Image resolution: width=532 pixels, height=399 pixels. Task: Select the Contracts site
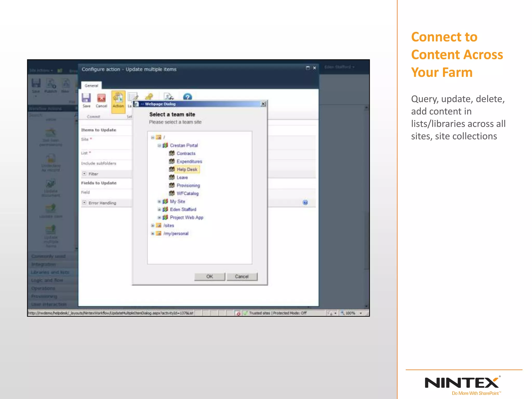coord(186,154)
